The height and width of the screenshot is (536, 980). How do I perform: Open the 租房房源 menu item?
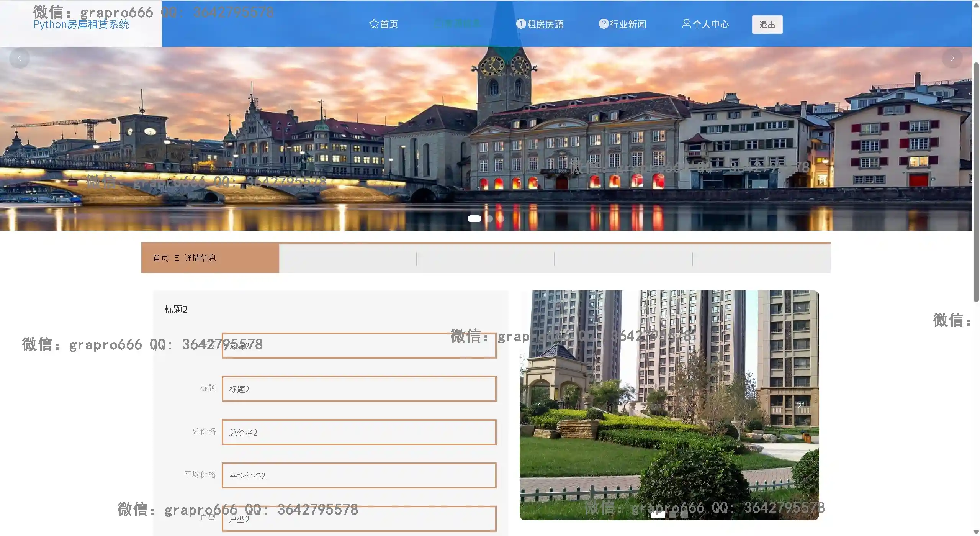click(545, 24)
